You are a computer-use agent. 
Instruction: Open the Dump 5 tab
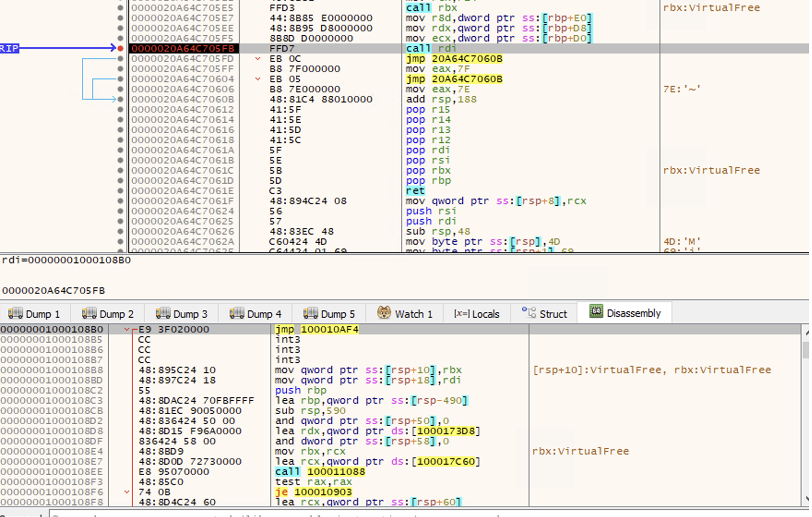click(329, 313)
